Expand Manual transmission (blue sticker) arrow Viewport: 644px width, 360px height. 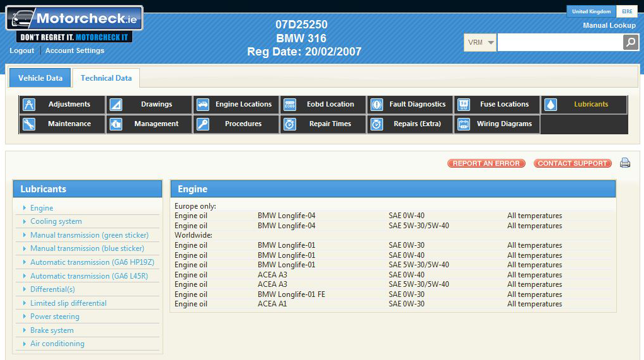pos(24,248)
